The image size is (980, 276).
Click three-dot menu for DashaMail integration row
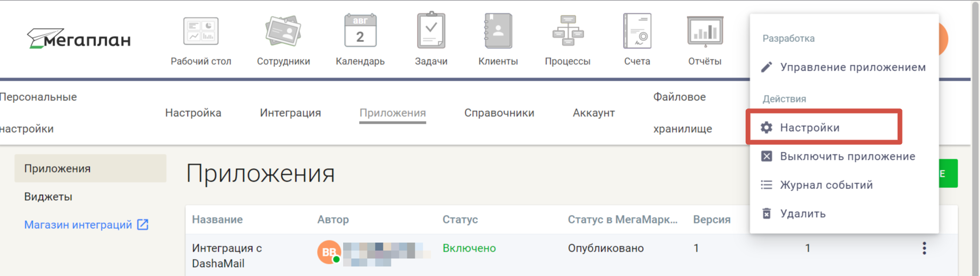coord(924,248)
